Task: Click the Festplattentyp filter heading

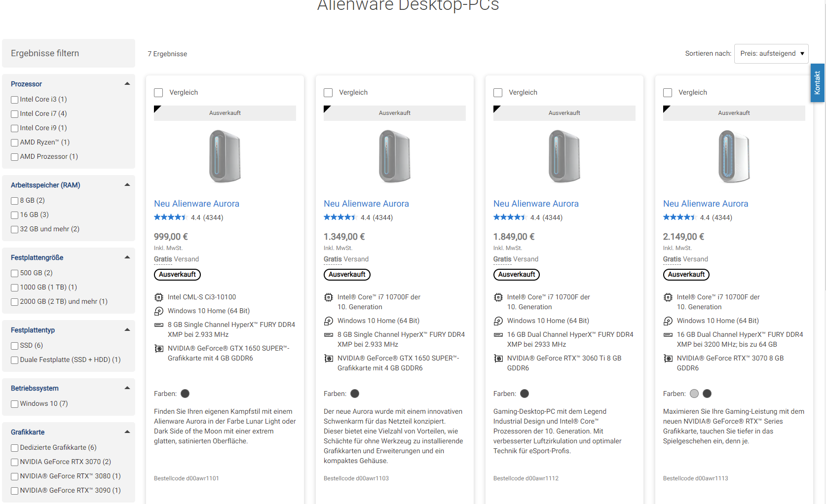Action: pyautogui.click(x=33, y=330)
